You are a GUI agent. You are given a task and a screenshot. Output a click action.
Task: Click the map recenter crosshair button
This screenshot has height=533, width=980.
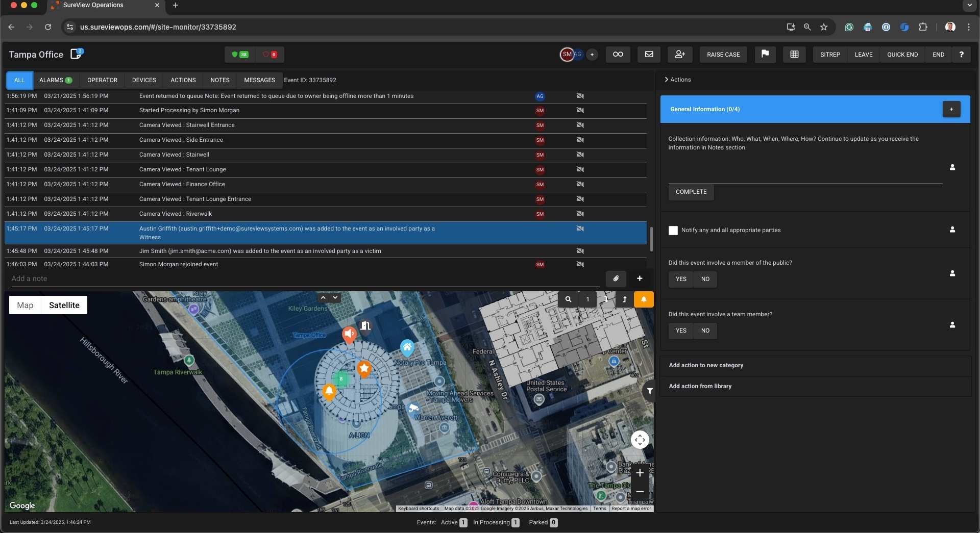[640, 440]
